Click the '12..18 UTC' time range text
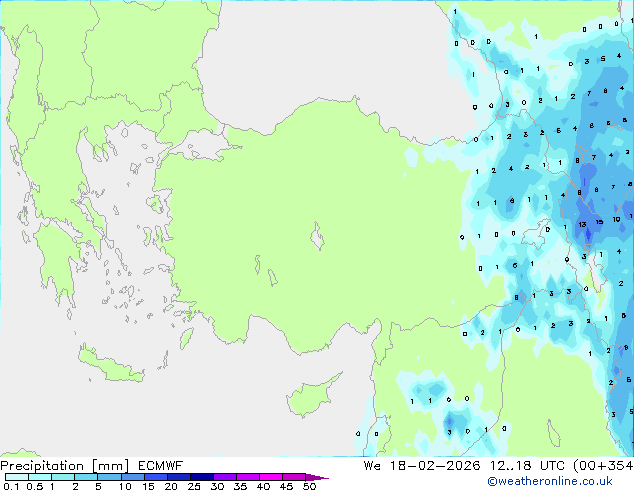634x490 pixels. (527, 466)
